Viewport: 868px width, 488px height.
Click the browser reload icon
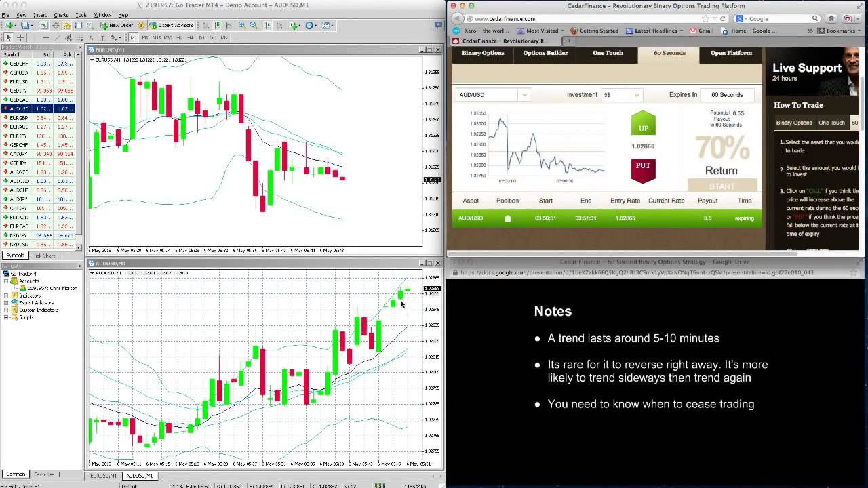[x=723, y=18]
